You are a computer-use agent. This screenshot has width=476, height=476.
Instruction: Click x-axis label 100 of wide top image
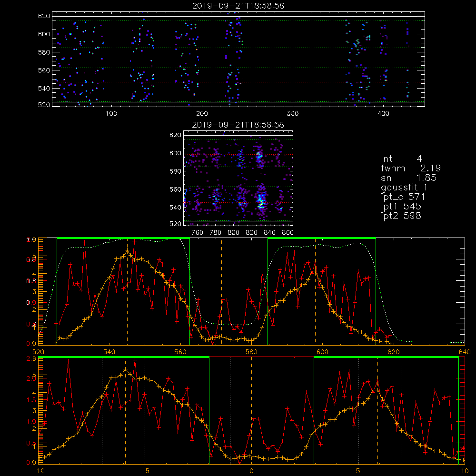pyautogui.click(x=111, y=114)
